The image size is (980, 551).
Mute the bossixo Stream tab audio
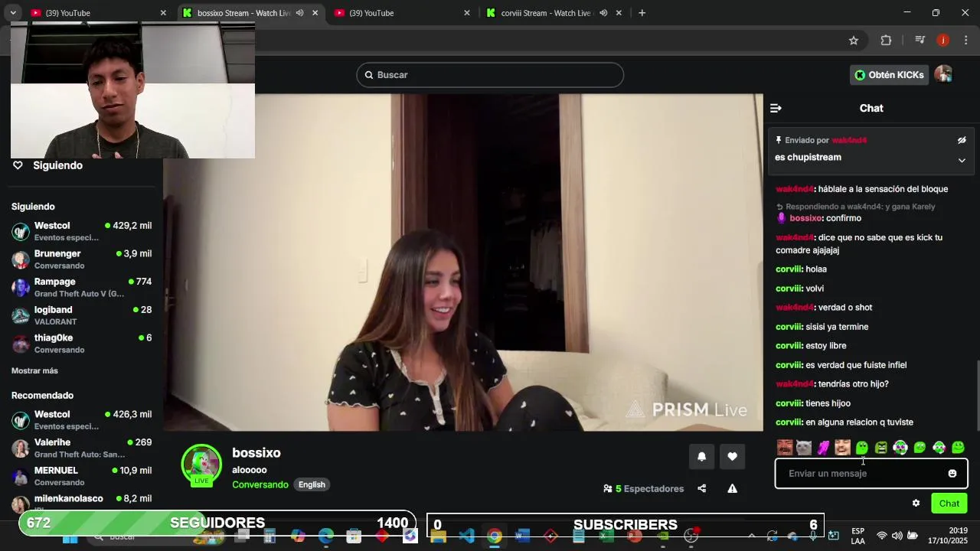pyautogui.click(x=299, y=13)
